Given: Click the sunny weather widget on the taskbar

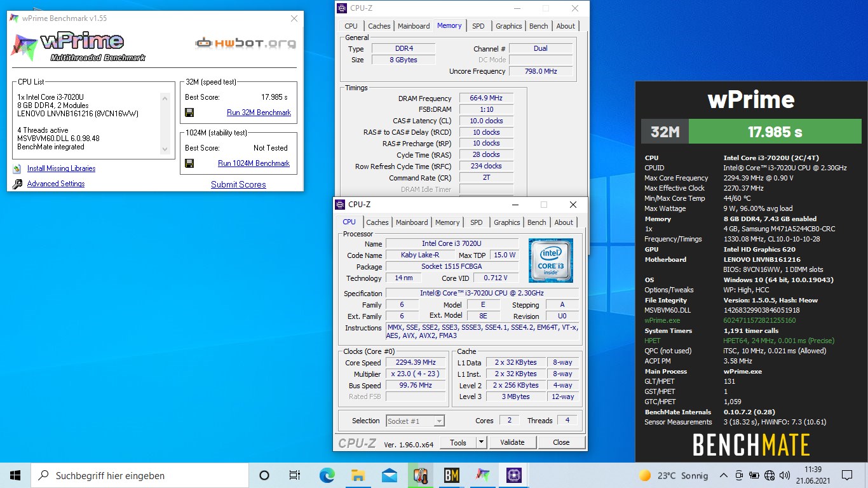Looking at the screenshot, I should (x=674, y=475).
